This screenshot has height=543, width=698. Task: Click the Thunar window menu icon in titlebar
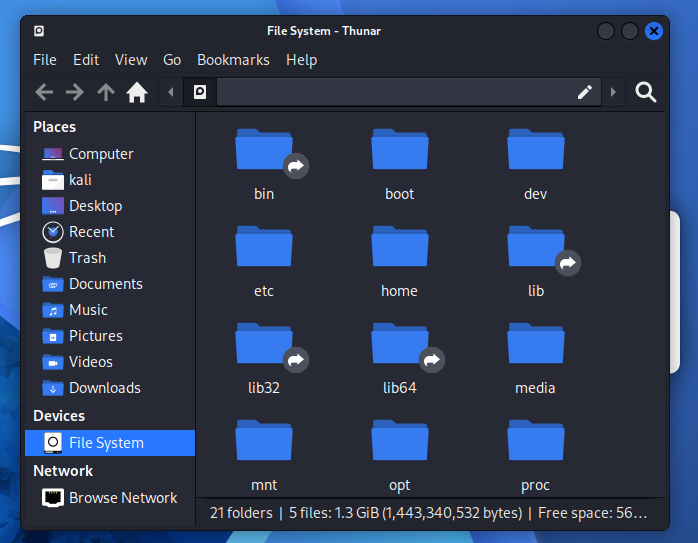click(x=39, y=31)
